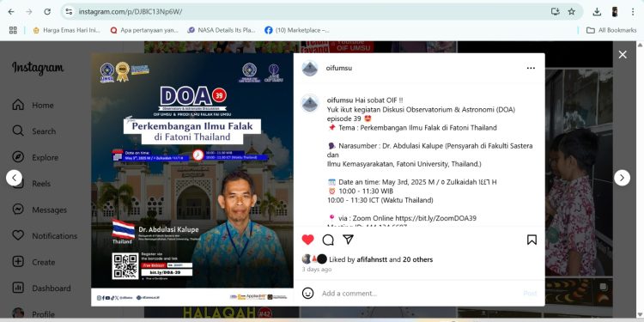Open browser downloads

(x=597, y=12)
